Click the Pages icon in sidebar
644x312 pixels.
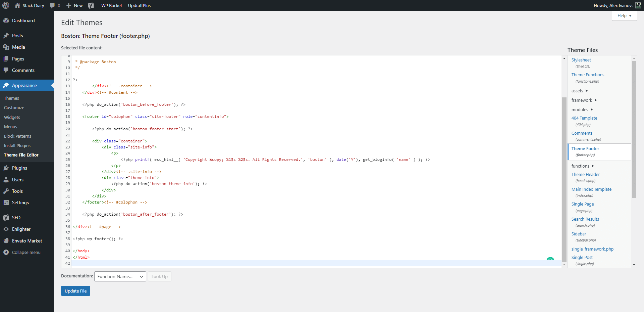click(6, 59)
